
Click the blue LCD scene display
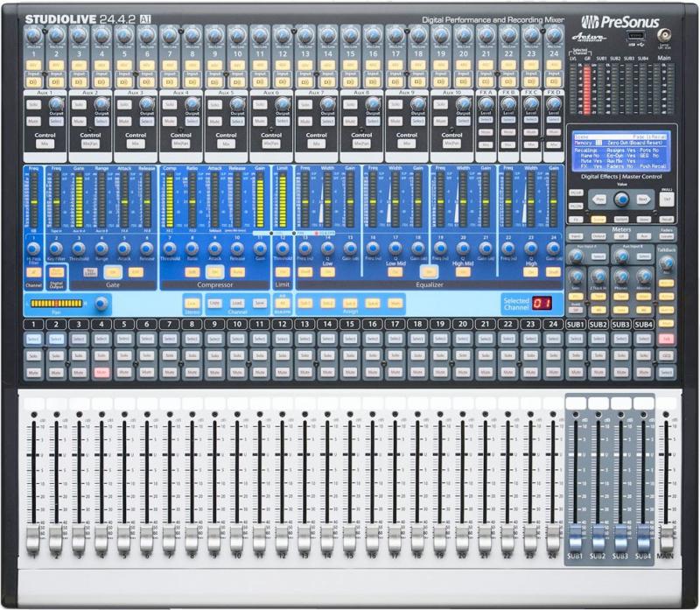click(x=621, y=151)
